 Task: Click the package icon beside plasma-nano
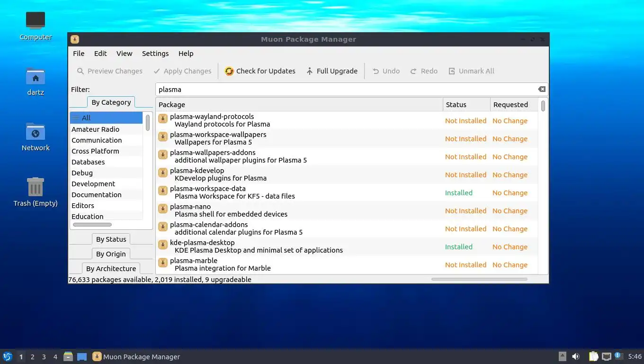tap(163, 209)
